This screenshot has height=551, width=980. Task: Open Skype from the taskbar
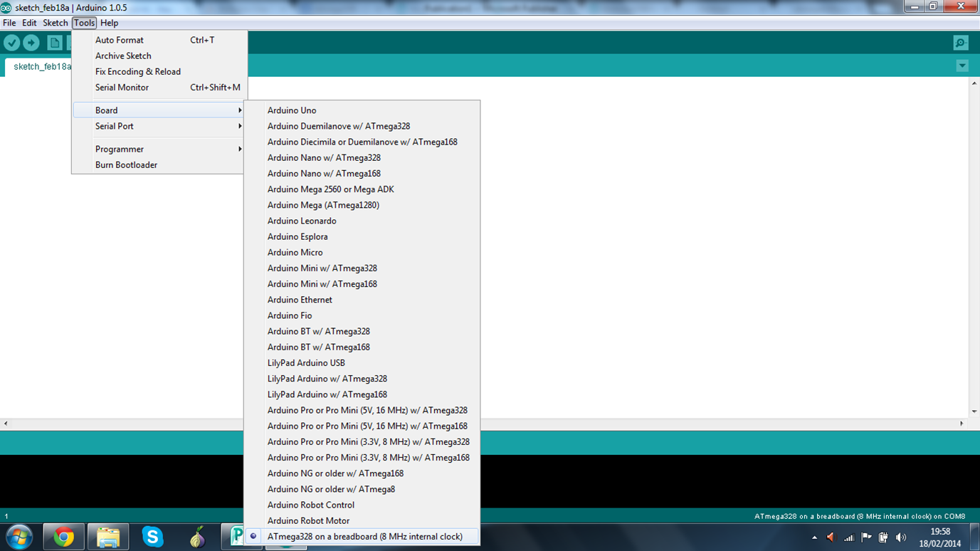[x=153, y=536]
